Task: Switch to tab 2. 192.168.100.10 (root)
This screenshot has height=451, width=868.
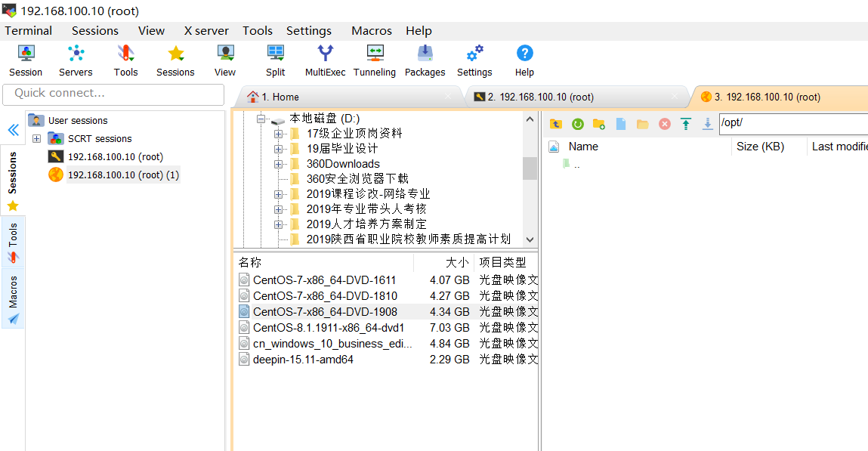Action: 576,97
